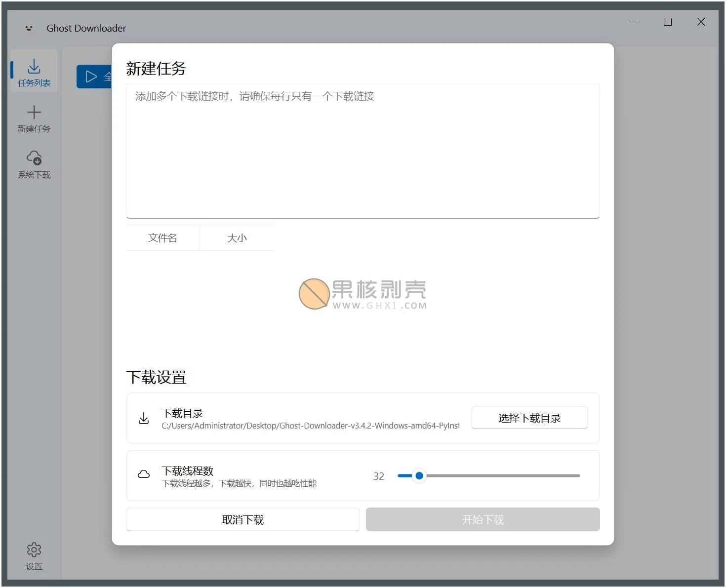Click the 下载设置 section heading
This screenshot has width=726, height=588.
157,377
